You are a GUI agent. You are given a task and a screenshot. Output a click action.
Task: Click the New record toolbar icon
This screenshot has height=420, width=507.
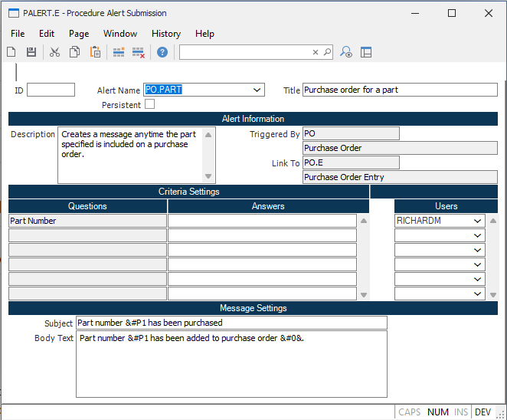pyautogui.click(x=11, y=52)
